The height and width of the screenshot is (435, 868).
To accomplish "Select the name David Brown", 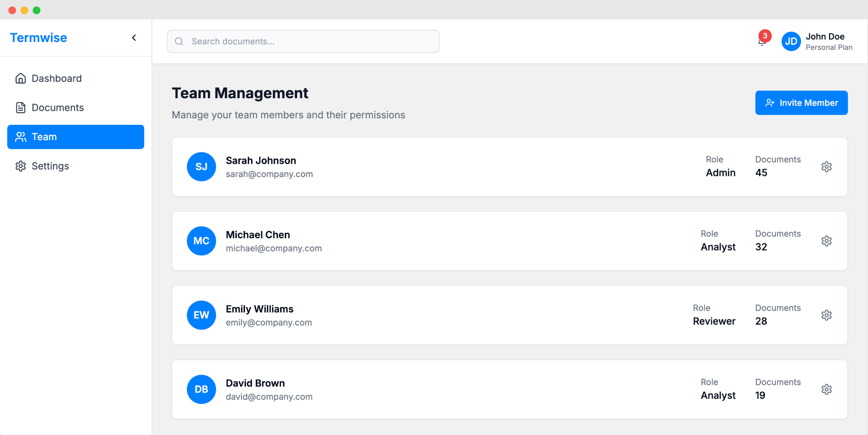I will pos(255,383).
